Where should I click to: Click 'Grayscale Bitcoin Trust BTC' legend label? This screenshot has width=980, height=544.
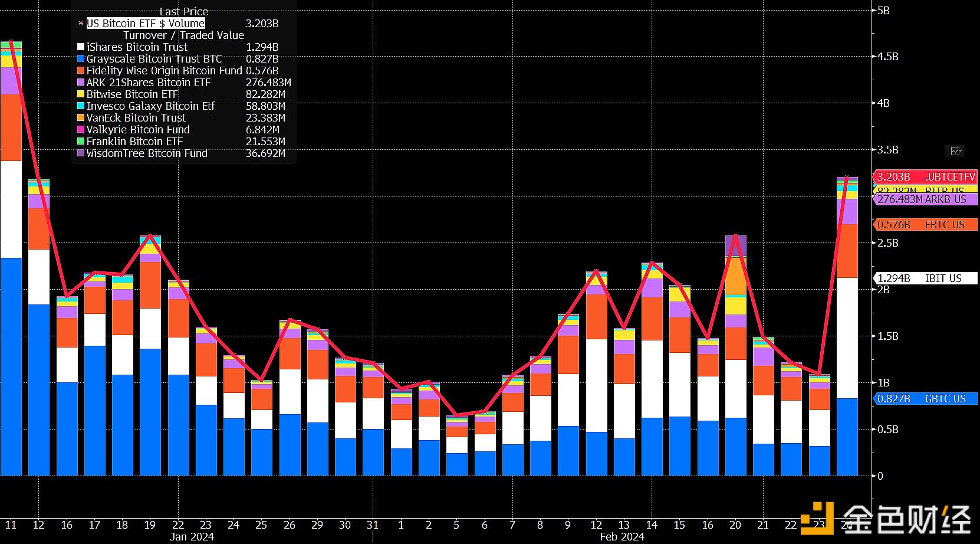[154, 58]
